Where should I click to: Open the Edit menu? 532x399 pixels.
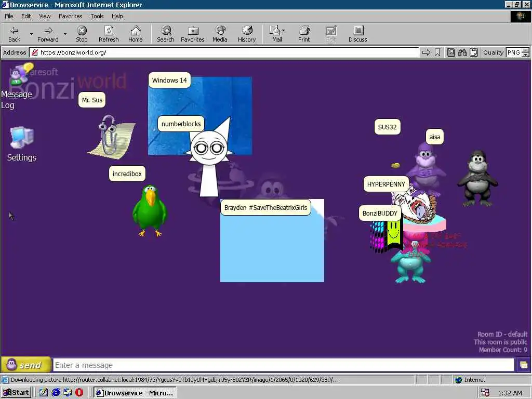click(26, 16)
